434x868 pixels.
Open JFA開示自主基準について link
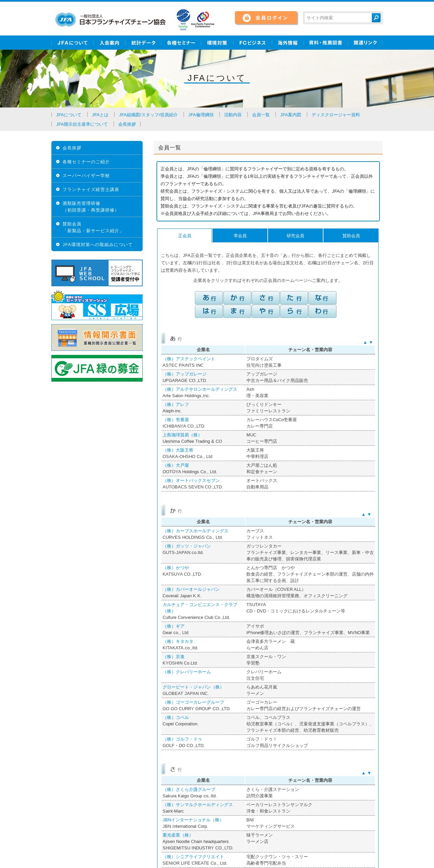click(82, 124)
